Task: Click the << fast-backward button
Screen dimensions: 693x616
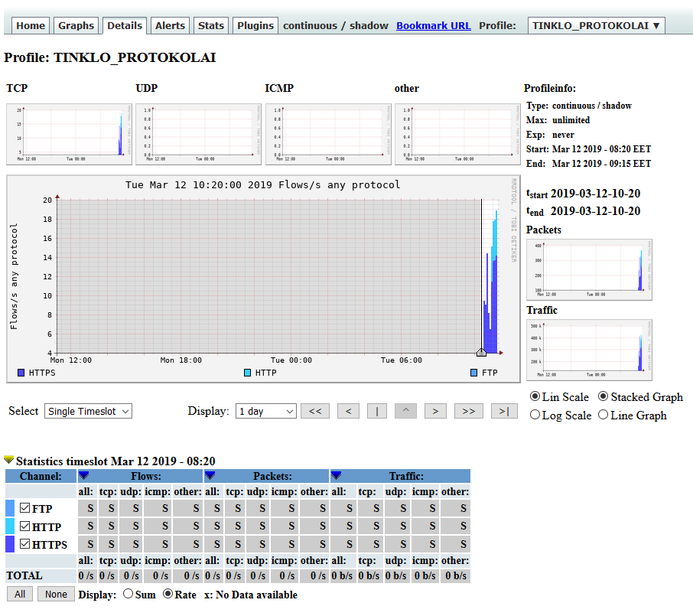Action: coord(315,411)
